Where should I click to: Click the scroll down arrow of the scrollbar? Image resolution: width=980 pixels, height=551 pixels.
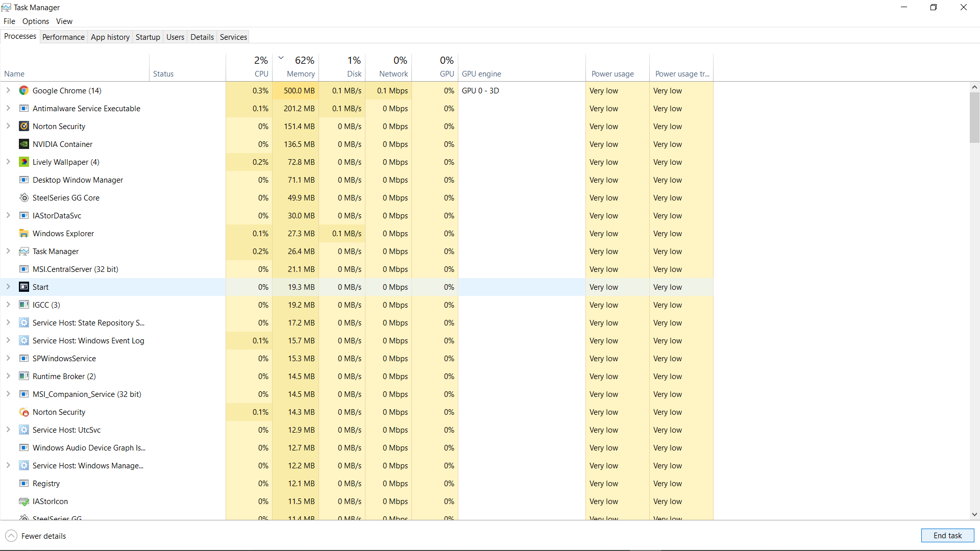974,515
